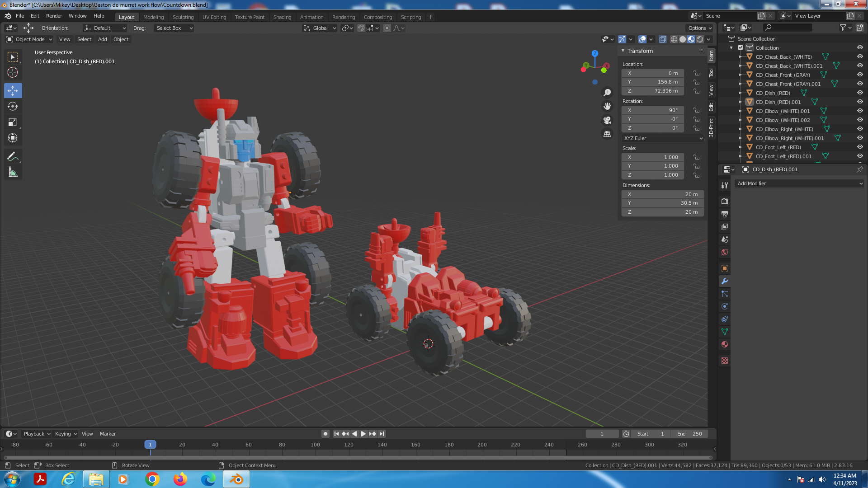Screen dimensions: 868x488
Task: Click the timeline current frame marker
Action: (150, 445)
